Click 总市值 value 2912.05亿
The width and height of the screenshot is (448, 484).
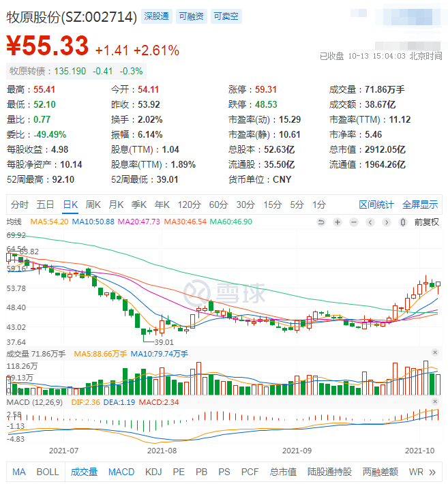(385, 150)
